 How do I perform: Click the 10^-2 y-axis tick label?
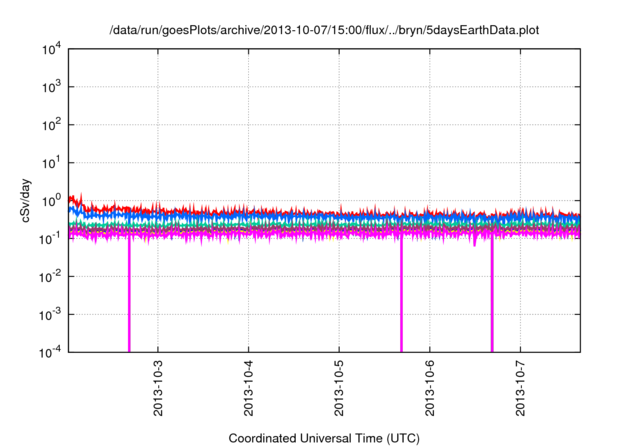click(x=50, y=277)
